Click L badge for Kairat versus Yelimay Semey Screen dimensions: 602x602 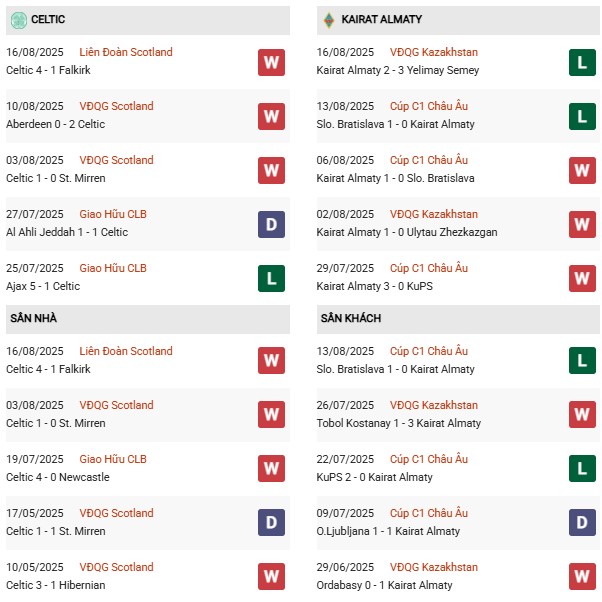point(582,62)
